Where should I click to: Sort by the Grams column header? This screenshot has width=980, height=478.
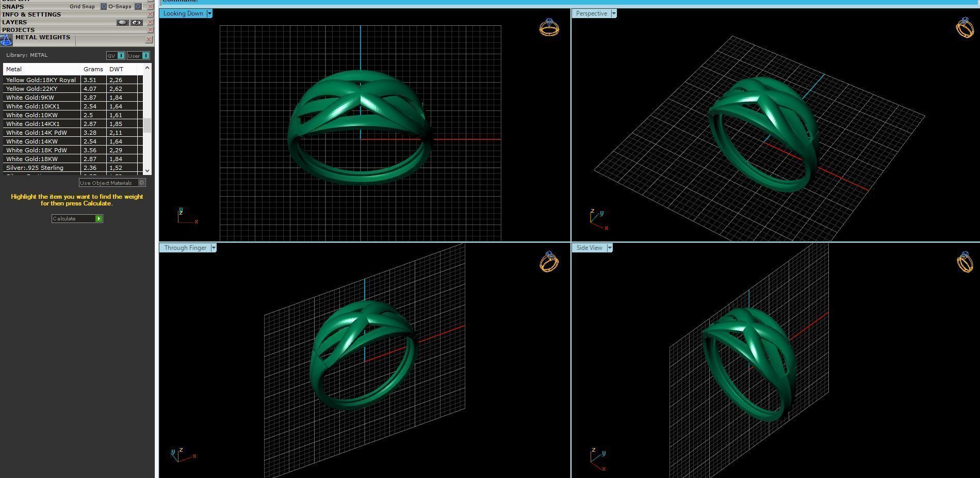click(93, 69)
